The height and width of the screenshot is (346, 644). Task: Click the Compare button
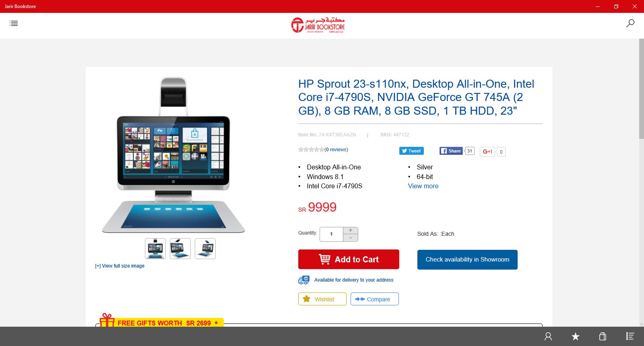pos(375,299)
